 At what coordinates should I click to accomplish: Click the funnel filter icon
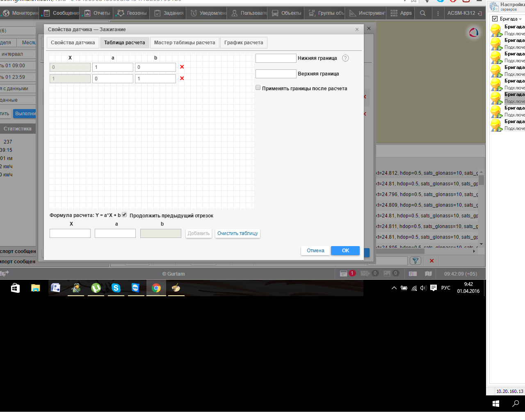pyautogui.click(x=415, y=261)
